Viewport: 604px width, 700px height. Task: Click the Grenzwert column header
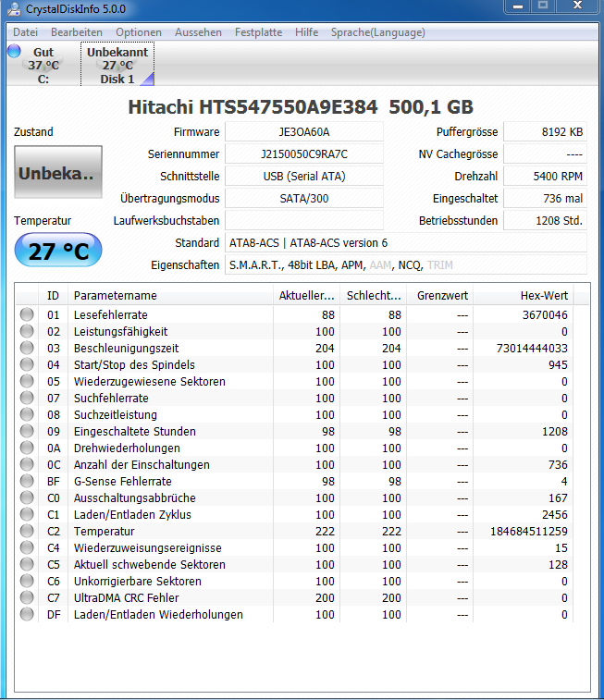pyautogui.click(x=439, y=296)
